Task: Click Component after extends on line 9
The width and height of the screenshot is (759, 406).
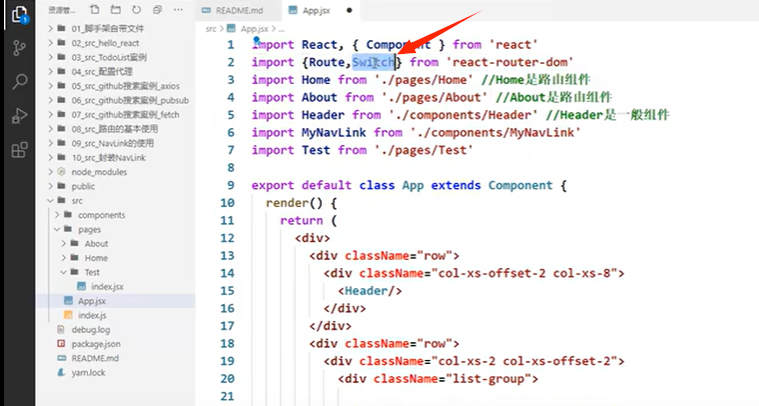Action: click(x=520, y=185)
